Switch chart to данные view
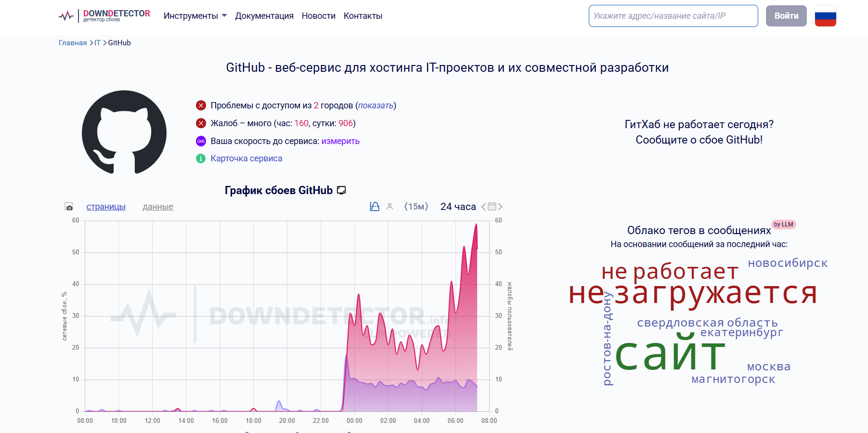The width and height of the screenshot is (868, 433). click(x=158, y=207)
